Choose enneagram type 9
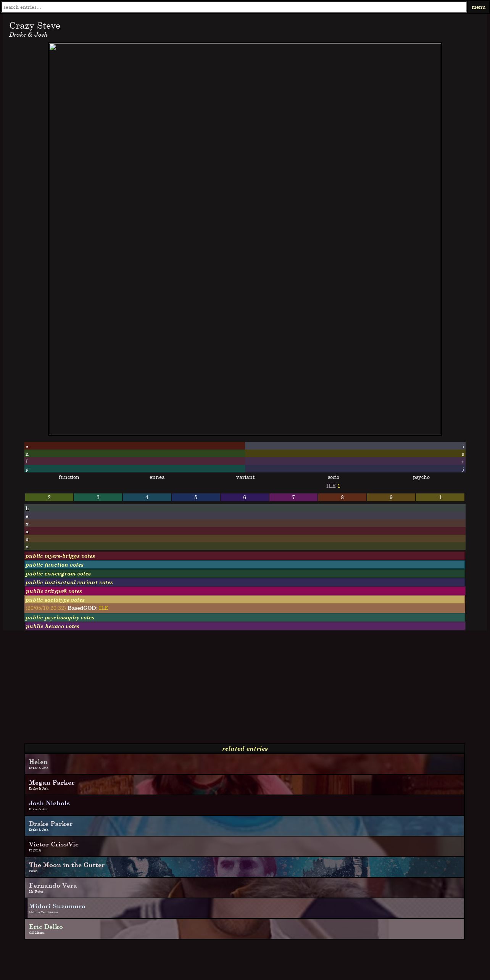The height and width of the screenshot is (980, 490). click(391, 497)
